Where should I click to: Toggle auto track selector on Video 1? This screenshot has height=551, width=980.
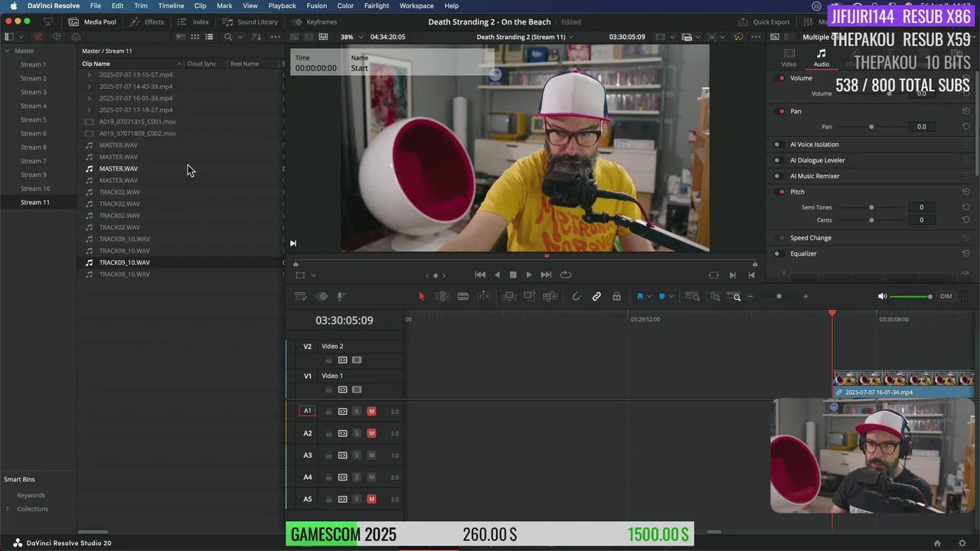coord(342,390)
